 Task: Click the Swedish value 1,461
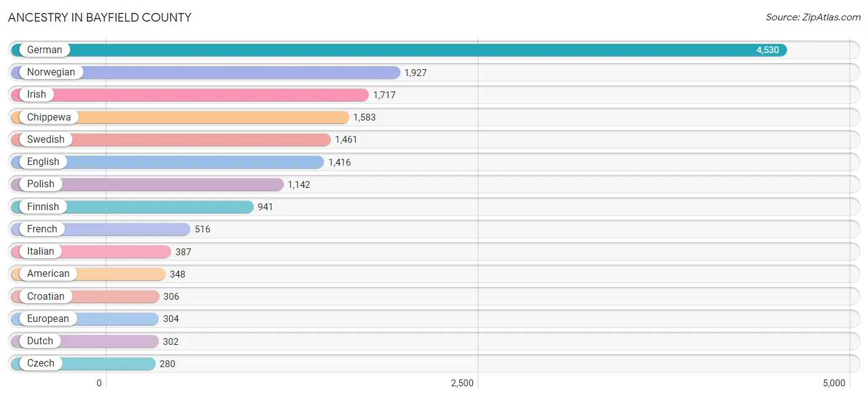[346, 140]
